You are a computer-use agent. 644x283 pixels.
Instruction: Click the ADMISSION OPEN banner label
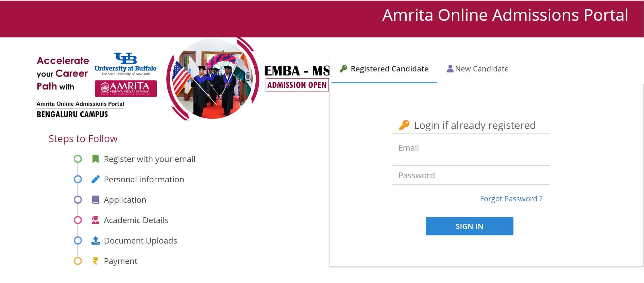click(297, 85)
